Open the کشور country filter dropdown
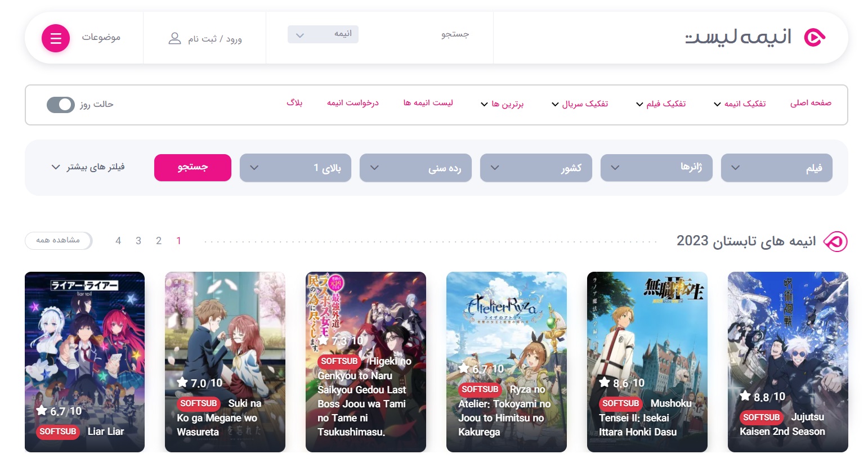The height and width of the screenshot is (463, 868). 536,168
